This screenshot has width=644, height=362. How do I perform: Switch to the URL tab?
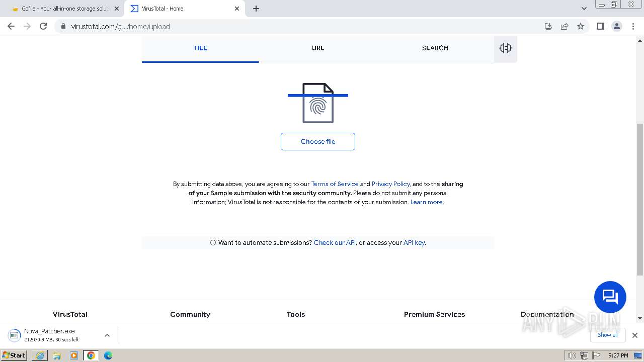pos(318,48)
